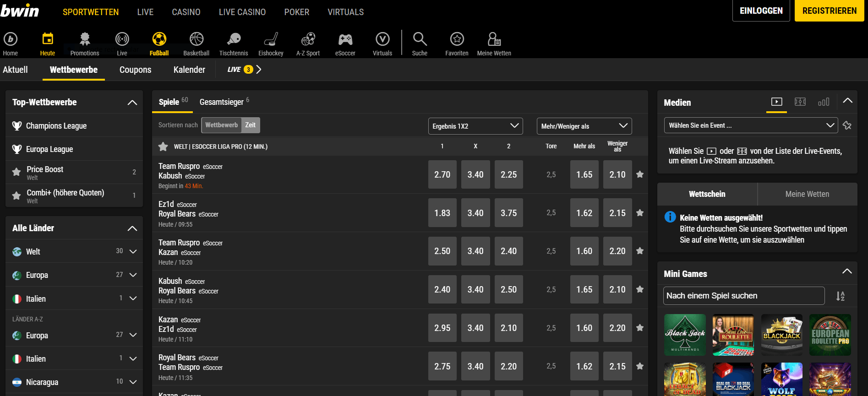Open A-Z Sport icon

point(308,39)
